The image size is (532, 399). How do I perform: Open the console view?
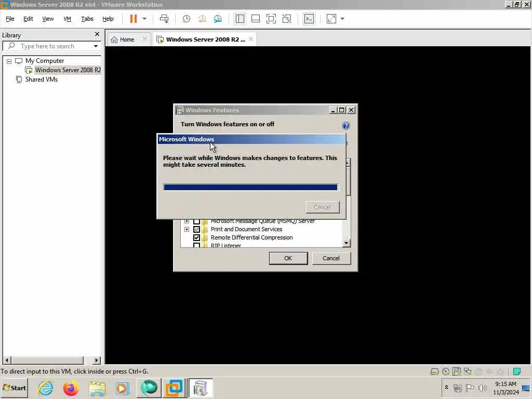(309, 19)
